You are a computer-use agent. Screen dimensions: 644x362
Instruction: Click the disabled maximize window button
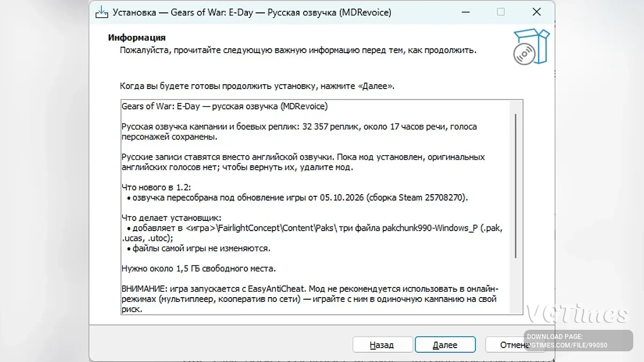click(501, 12)
